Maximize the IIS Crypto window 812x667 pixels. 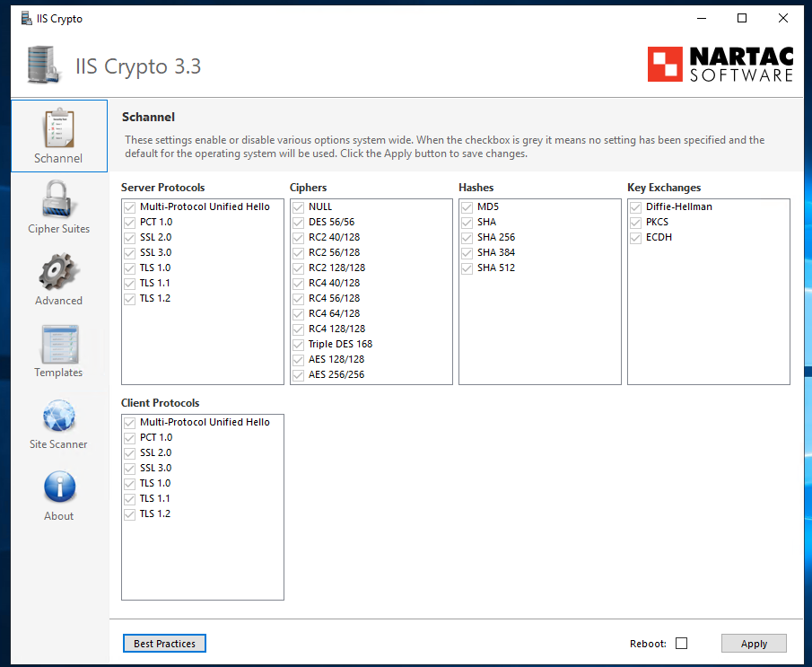[741, 18]
